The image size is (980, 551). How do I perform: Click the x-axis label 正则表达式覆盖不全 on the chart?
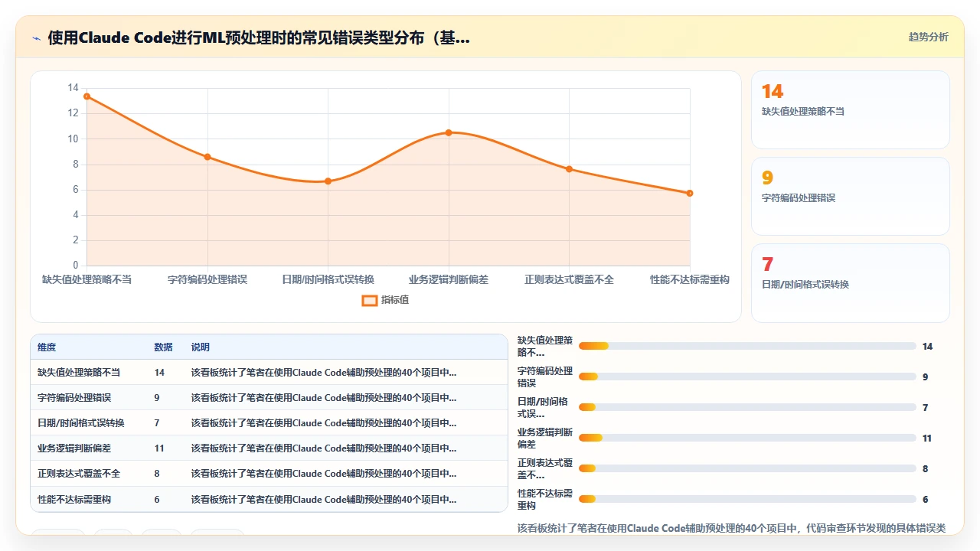569,279
